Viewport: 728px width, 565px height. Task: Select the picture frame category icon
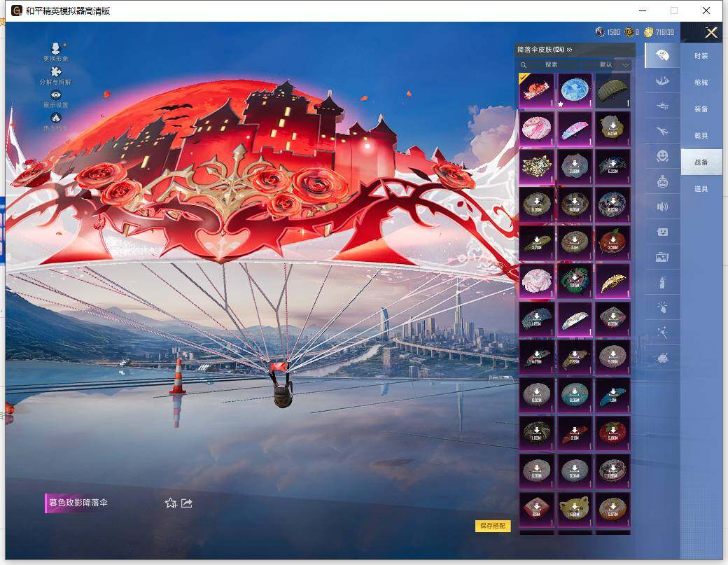point(662,257)
